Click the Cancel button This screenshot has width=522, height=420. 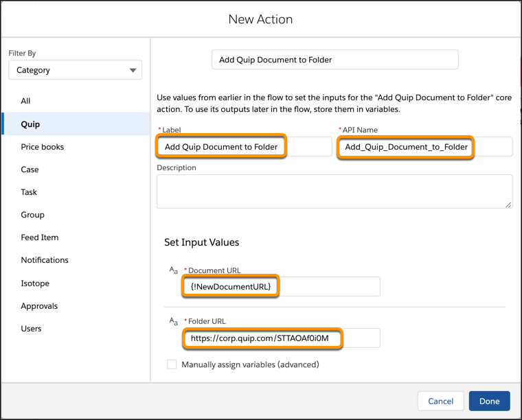point(441,401)
